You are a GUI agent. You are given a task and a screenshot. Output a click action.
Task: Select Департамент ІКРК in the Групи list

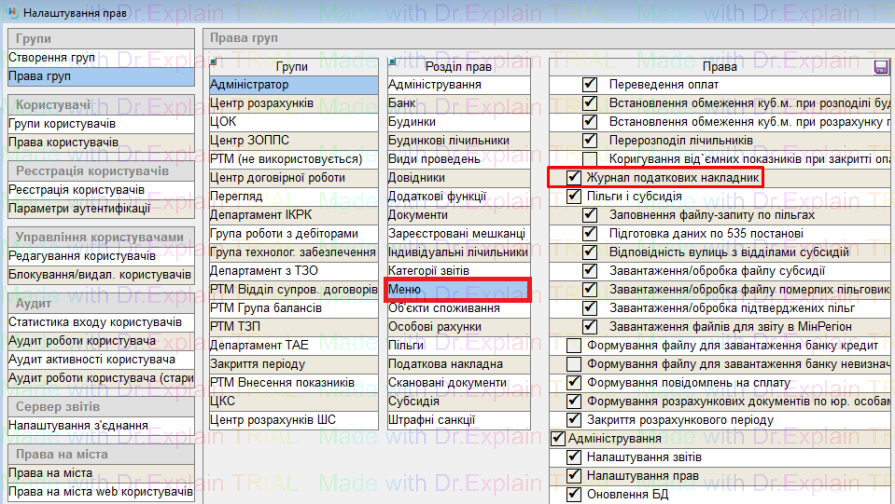coord(260,215)
